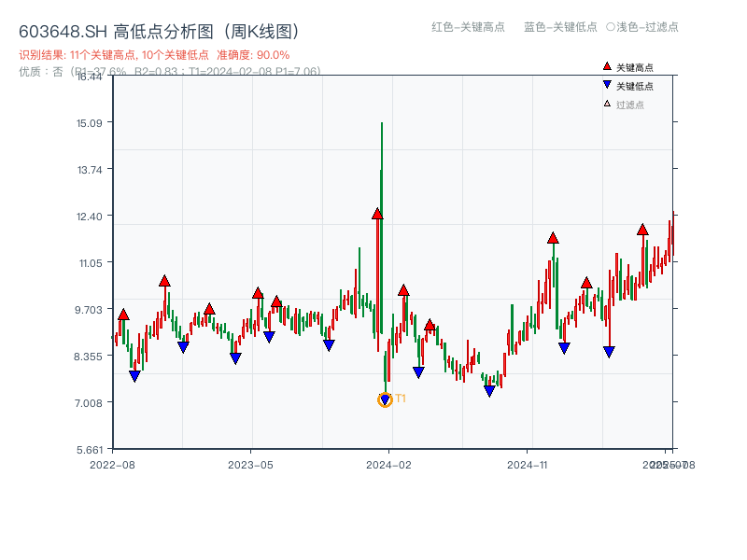Viewport: 747px width, 560px height.
Task: Click the 2023-05 x-axis label
Action: (x=250, y=465)
